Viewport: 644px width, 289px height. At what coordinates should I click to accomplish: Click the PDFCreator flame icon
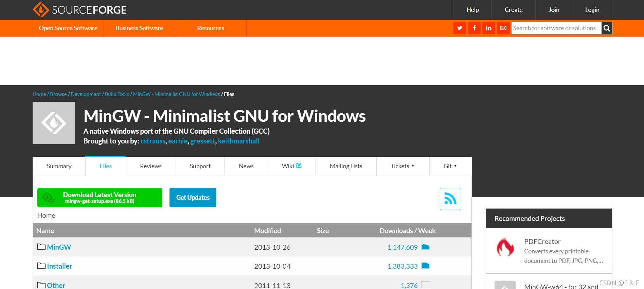pos(505,247)
